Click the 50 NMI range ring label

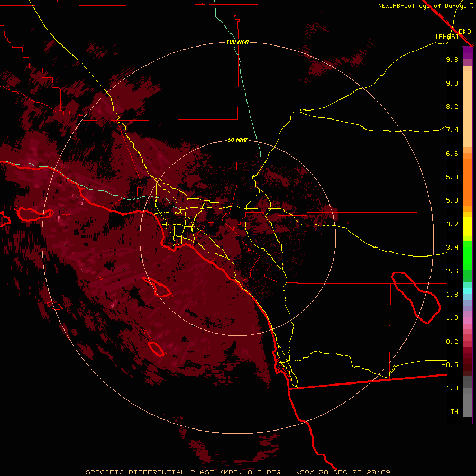click(x=237, y=140)
